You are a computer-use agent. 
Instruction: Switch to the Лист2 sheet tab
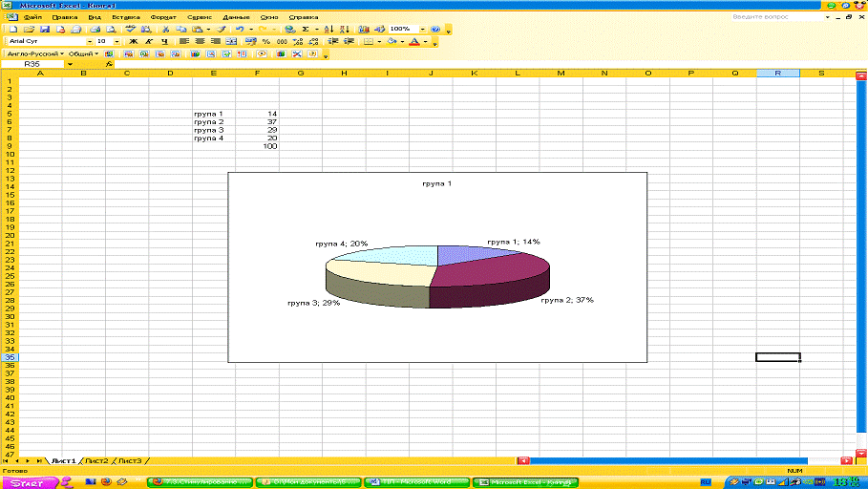point(96,460)
